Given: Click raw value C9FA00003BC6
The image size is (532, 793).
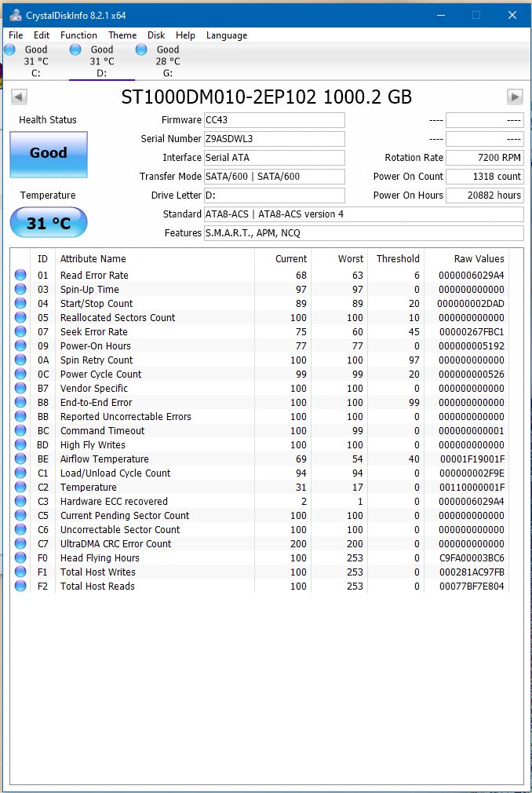Looking at the screenshot, I should tap(472, 558).
